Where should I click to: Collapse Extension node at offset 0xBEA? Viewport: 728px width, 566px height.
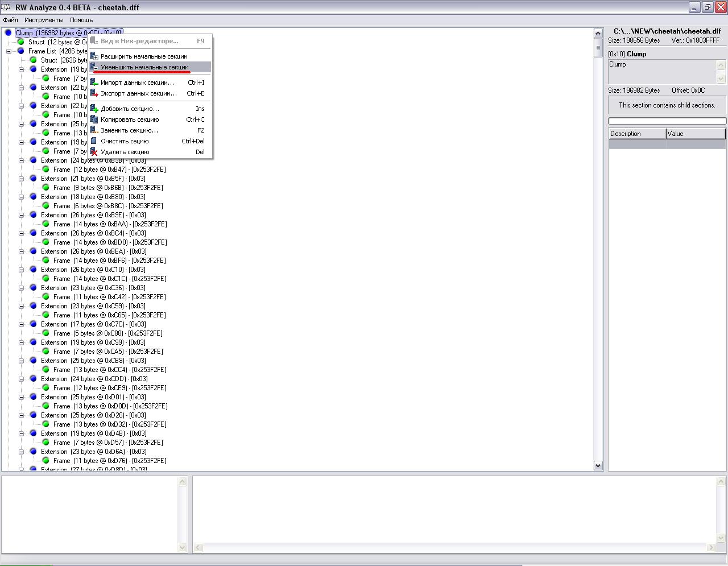click(x=21, y=251)
